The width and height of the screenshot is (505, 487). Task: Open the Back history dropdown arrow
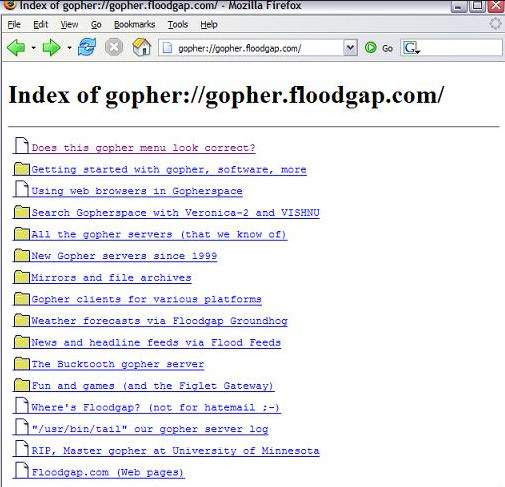click(x=33, y=48)
